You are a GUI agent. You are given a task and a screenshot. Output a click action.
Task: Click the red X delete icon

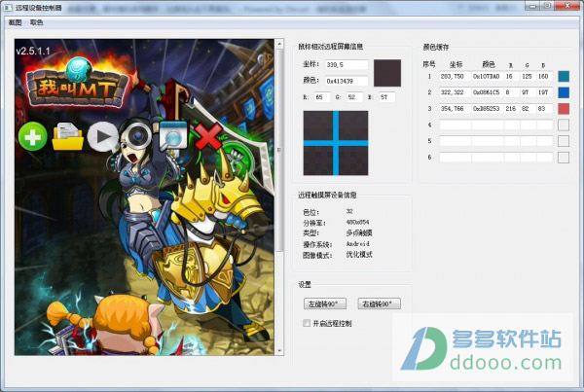pos(208,136)
